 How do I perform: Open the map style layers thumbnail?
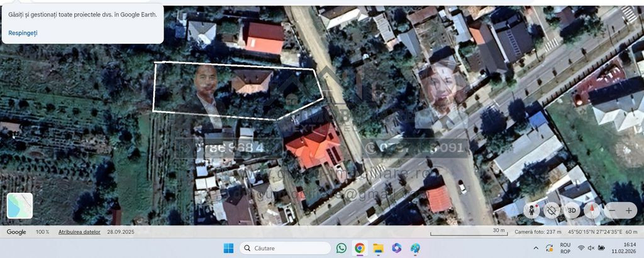pyautogui.click(x=19, y=206)
